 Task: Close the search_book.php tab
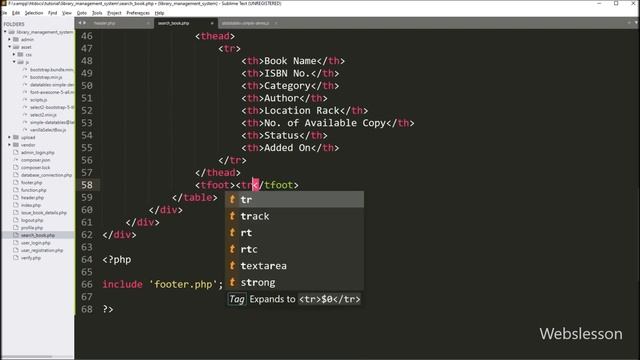click(x=212, y=23)
